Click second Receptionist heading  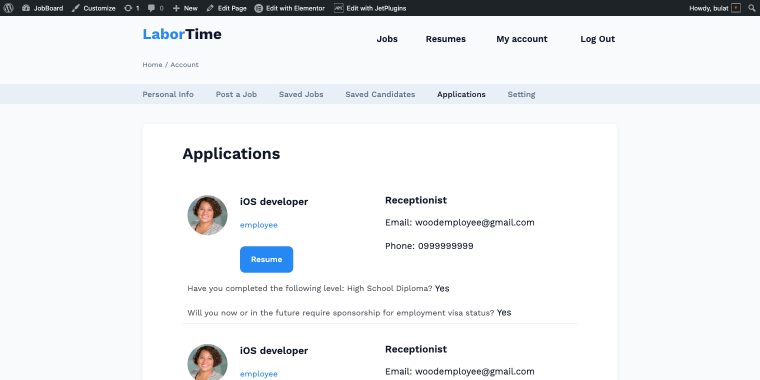[x=416, y=349]
